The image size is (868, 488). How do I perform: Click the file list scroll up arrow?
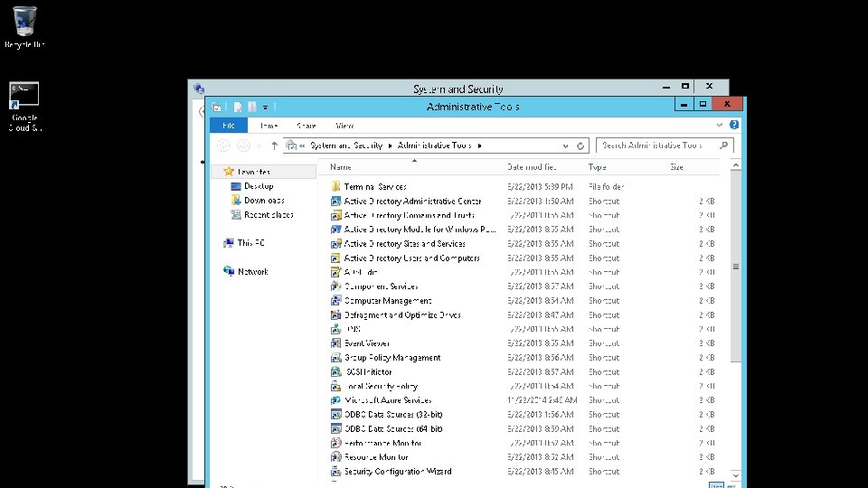click(736, 165)
